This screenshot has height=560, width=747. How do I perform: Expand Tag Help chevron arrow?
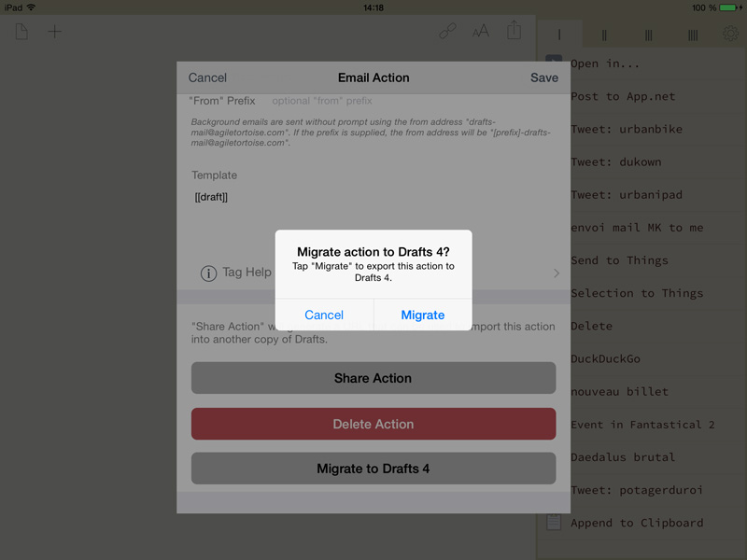coord(556,273)
